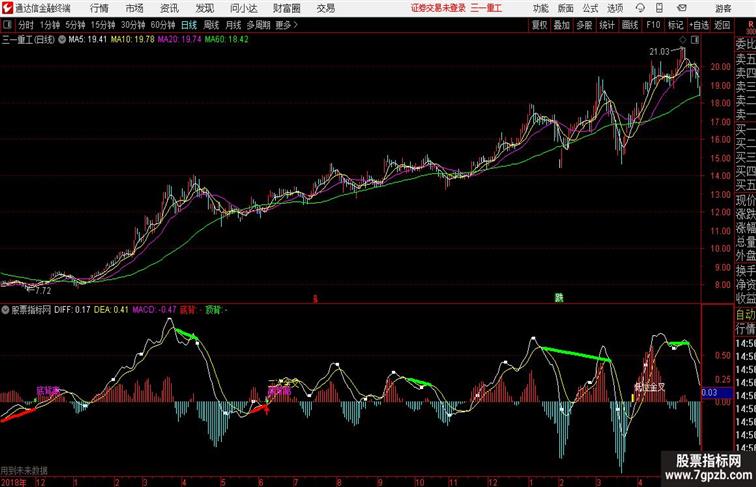Image resolution: width=756 pixels, height=487 pixels.
Task: Open the 问小达 menu
Action: click(244, 8)
